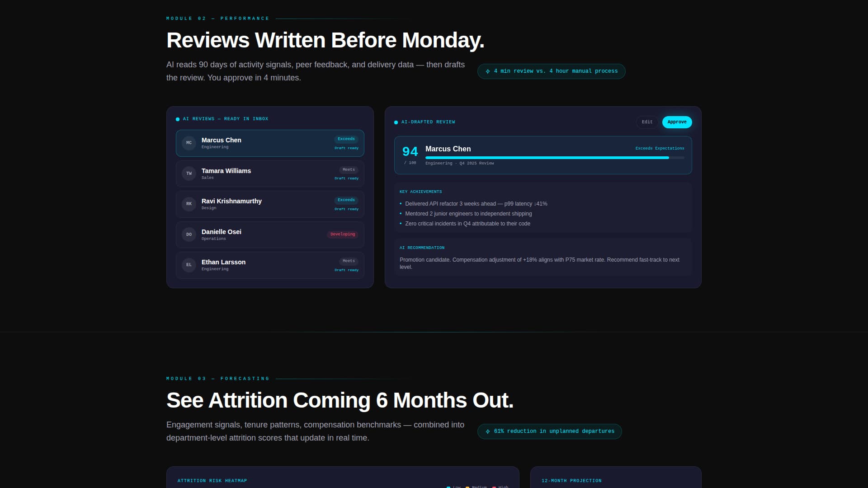
Task: Click Marcus Chen score progress bar
Action: [x=555, y=158]
